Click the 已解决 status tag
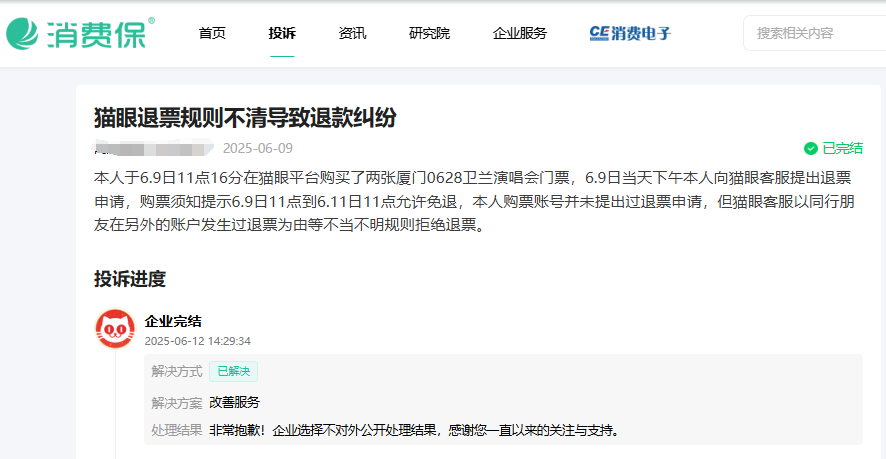The height and width of the screenshot is (459, 886). (233, 371)
